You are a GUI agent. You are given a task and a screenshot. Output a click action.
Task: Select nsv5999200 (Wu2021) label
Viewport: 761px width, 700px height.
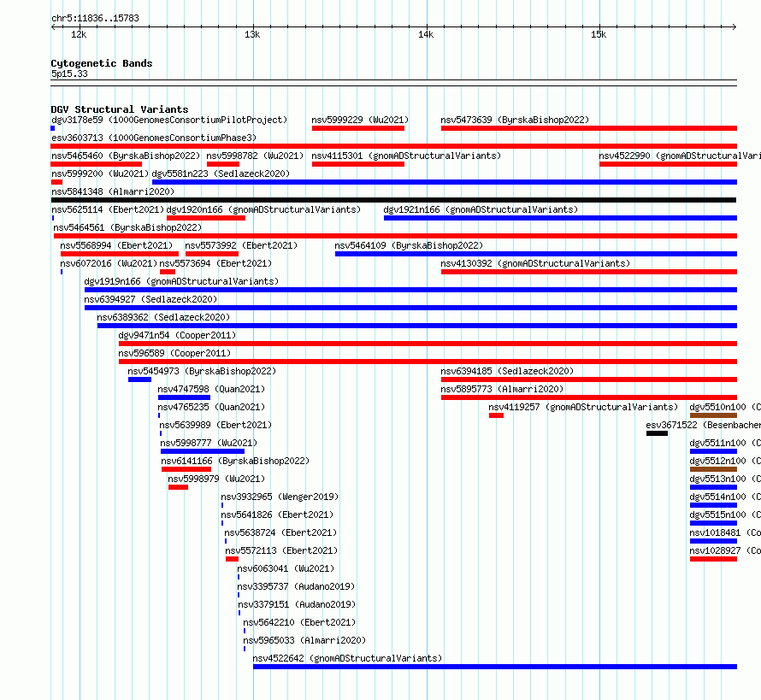click(100, 174)
